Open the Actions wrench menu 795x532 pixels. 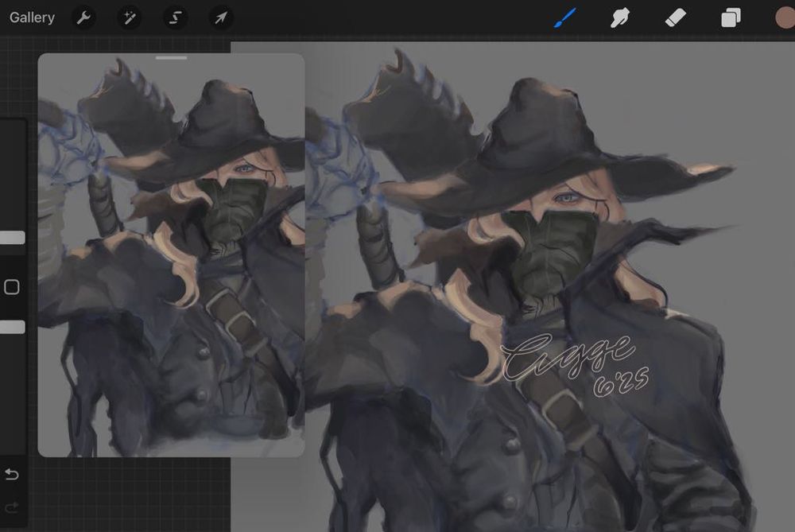coord(83,17)
